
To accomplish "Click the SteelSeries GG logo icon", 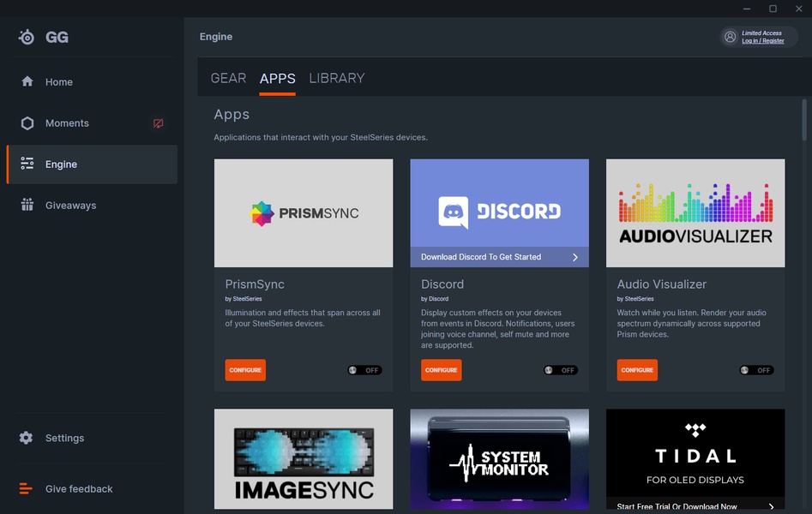I will pos(27,37).
